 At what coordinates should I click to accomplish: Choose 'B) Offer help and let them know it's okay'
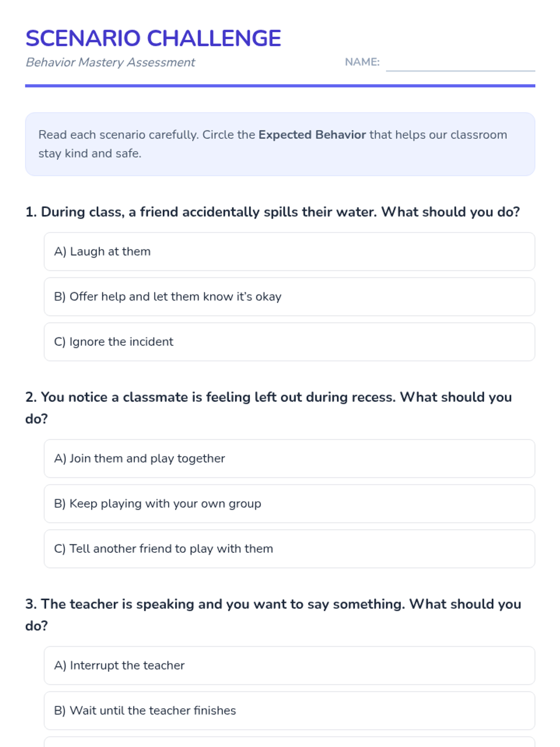pos(289,297)
